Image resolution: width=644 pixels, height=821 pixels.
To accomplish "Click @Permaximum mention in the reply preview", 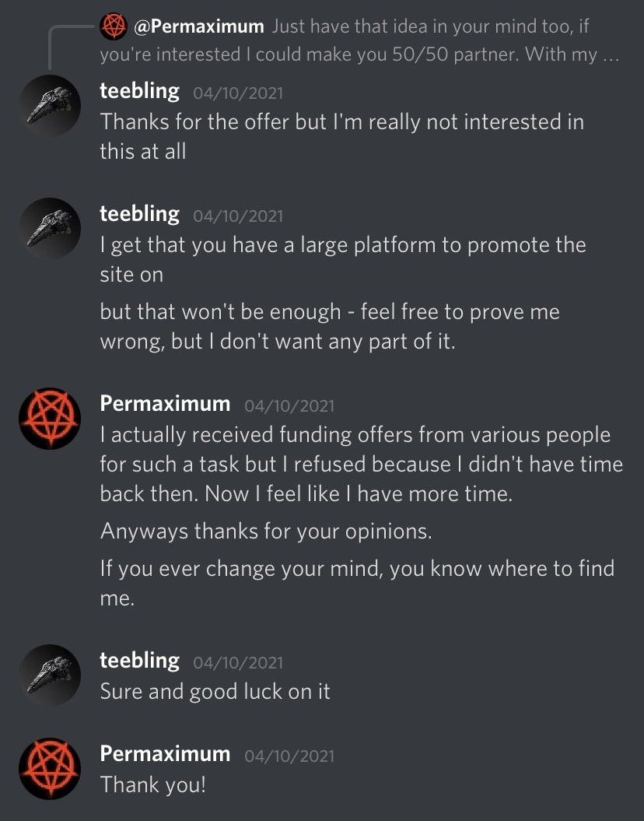I will (199, 26).
